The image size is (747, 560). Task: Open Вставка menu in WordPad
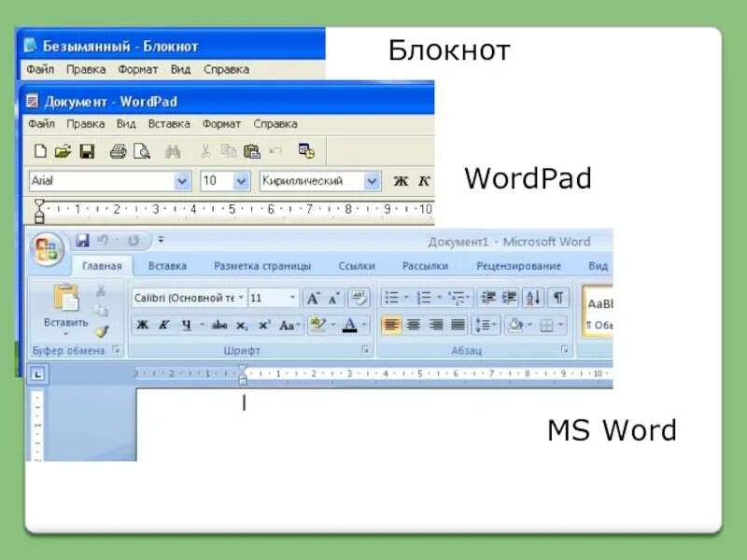pyautogui.click(x=169, y=124)
